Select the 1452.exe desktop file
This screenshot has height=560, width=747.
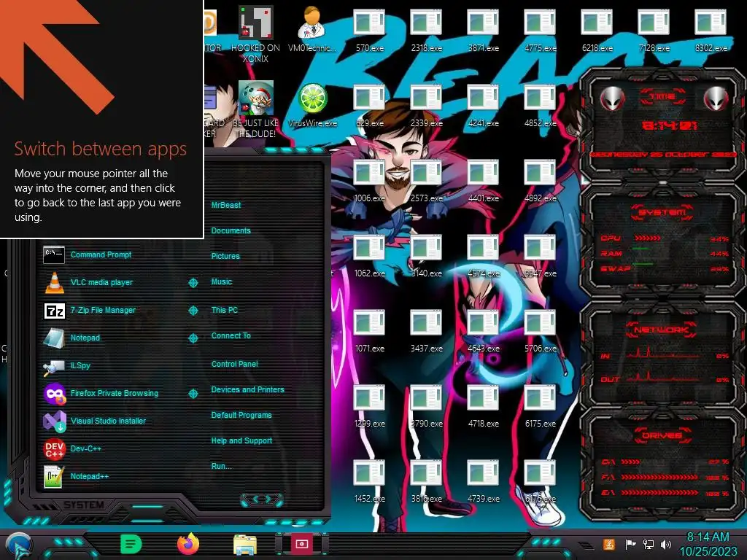click(x=369, y=481)
